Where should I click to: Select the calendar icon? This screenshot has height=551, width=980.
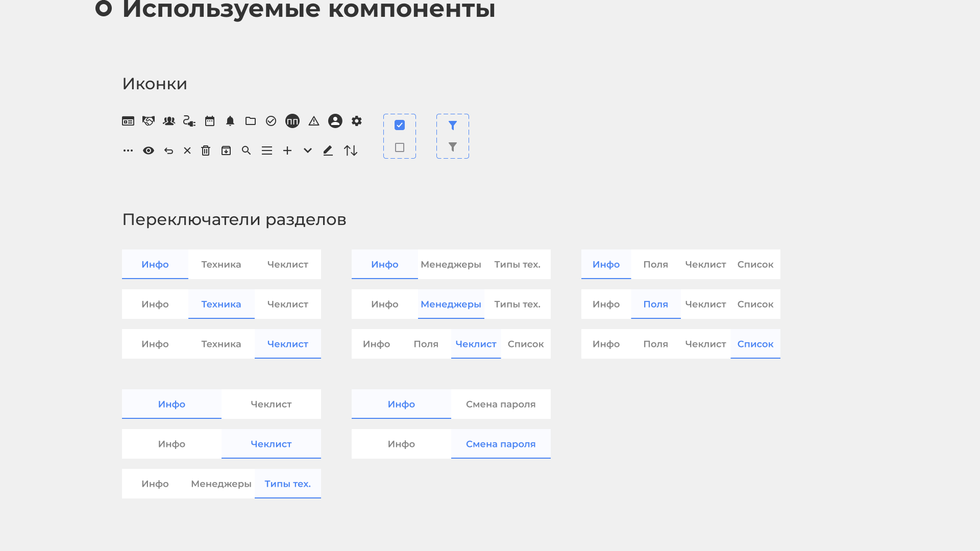tap(209, 121)
